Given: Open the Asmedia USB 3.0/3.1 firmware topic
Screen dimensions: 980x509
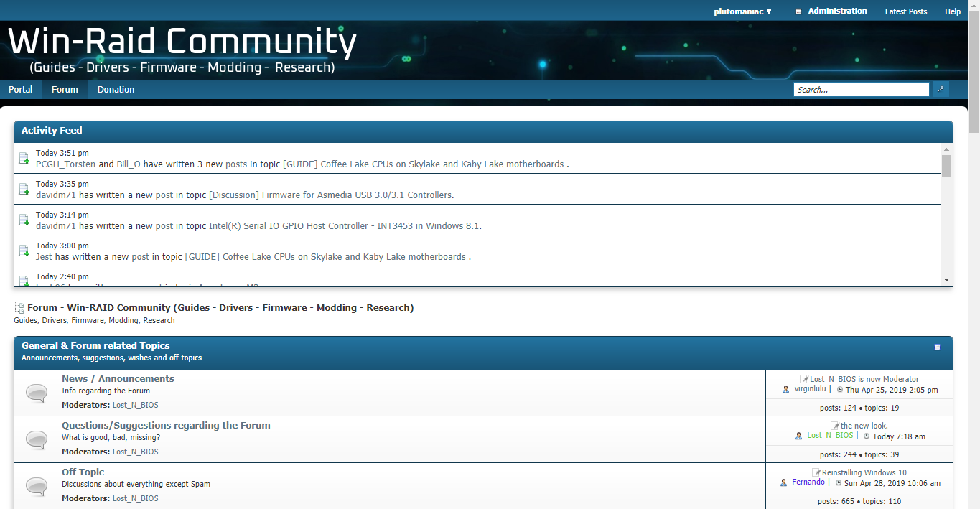Looking at the screenshot, I should [x=331, y=195].
